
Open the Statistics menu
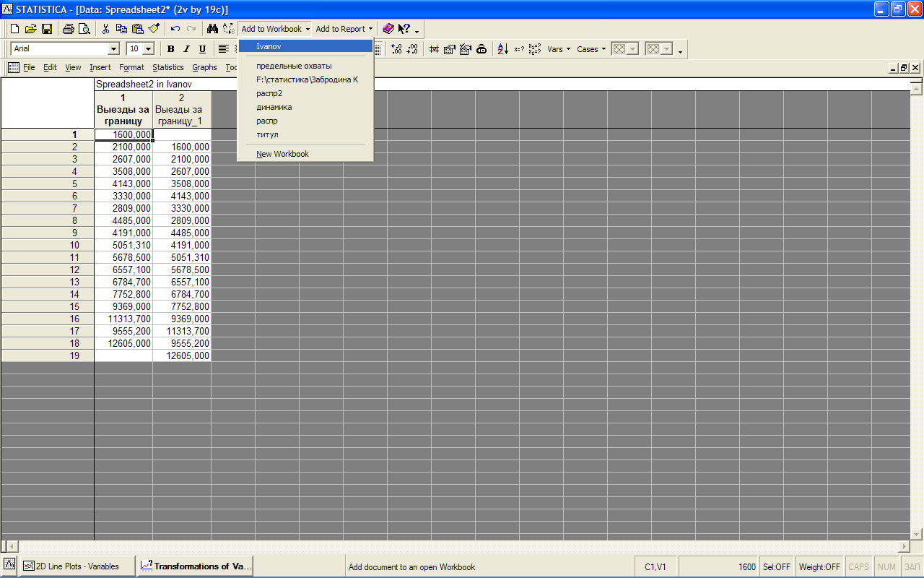pos(168,67)
